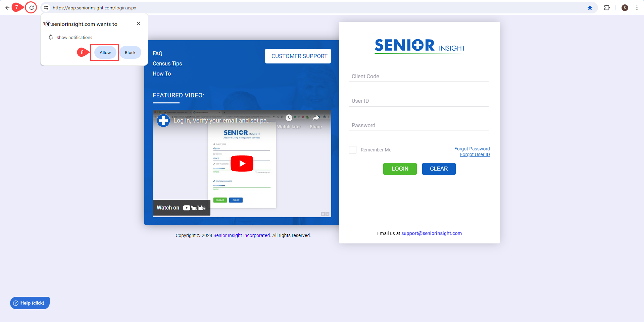Click the address bar URL
Screen dimensions: 644x322
(94, 8)
